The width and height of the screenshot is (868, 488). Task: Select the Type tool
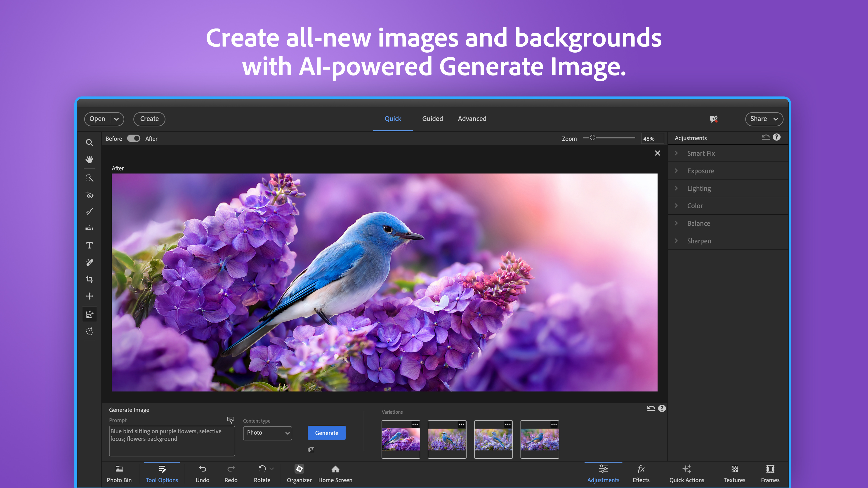coord(89,245)
